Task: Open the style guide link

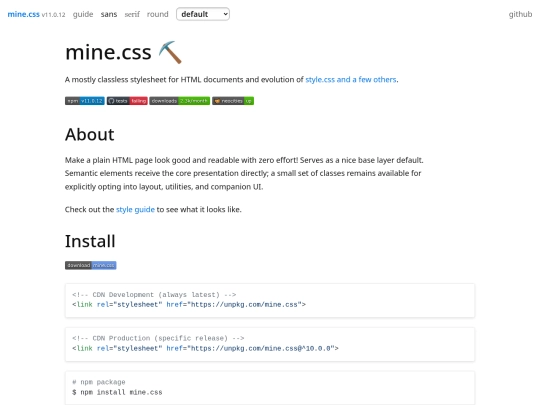Action: [x=135, y=209]
